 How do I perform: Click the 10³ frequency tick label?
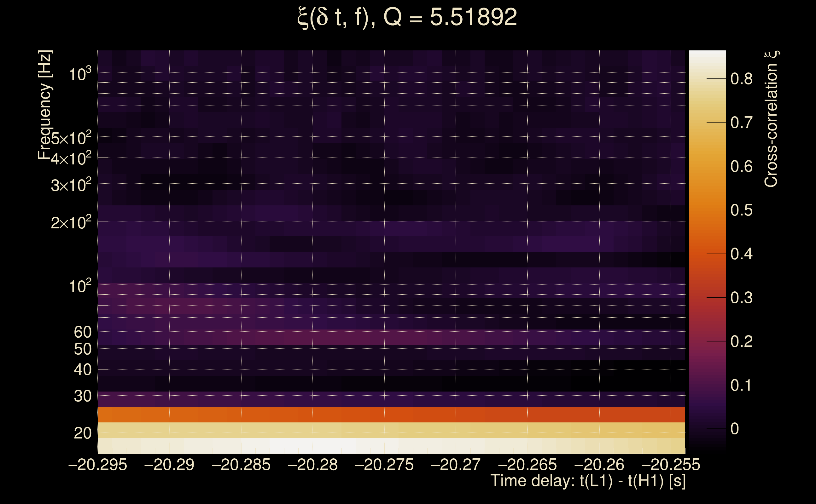click(x=80, y=74)
